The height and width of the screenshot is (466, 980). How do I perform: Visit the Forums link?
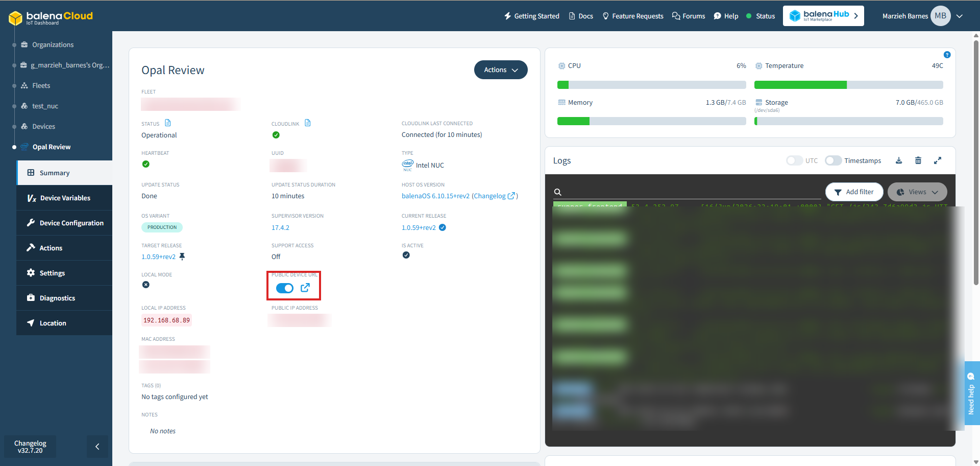coord(689,16)
